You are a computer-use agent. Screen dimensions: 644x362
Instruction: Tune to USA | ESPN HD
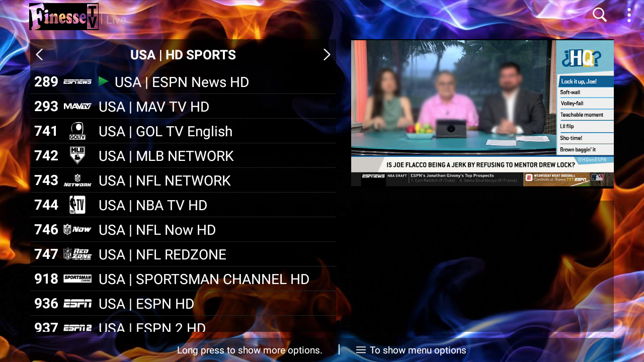[183, 303]
